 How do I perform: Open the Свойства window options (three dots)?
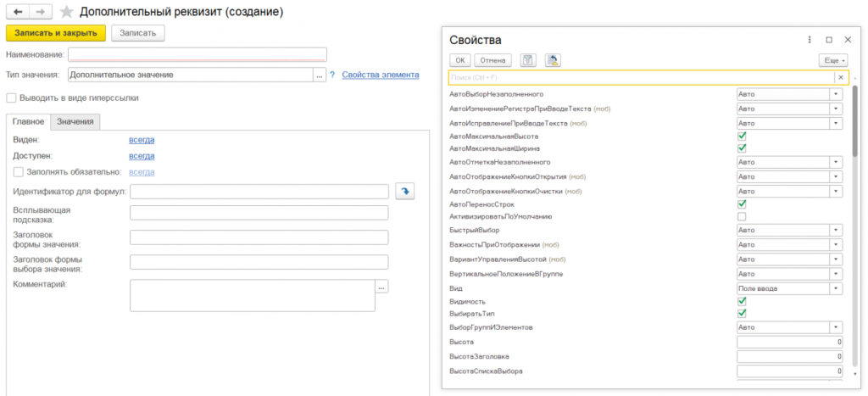810,39
